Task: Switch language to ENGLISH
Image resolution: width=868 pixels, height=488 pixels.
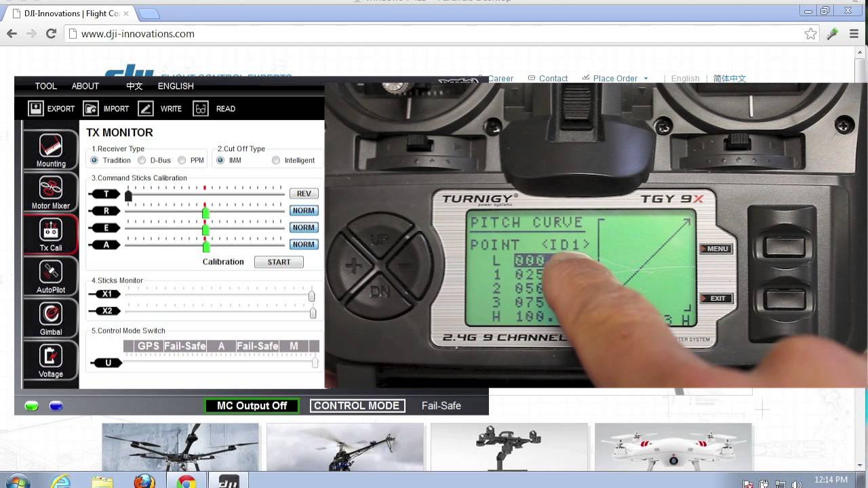Action: pyautogui.click(x=176, y=86)
